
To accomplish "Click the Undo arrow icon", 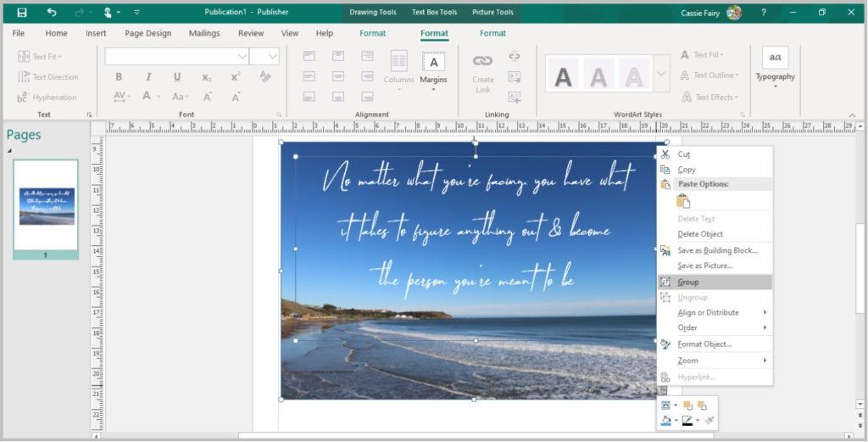I will click(x=52, y=13).
